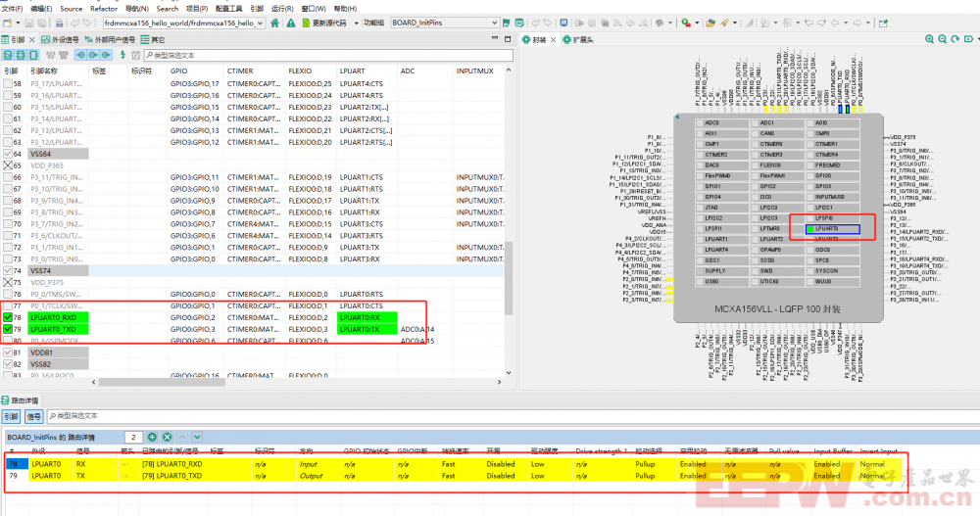980x516 pixels.
Task: Check pin 73 P3_0 checkbox
Action: click(x=8, y=259)
